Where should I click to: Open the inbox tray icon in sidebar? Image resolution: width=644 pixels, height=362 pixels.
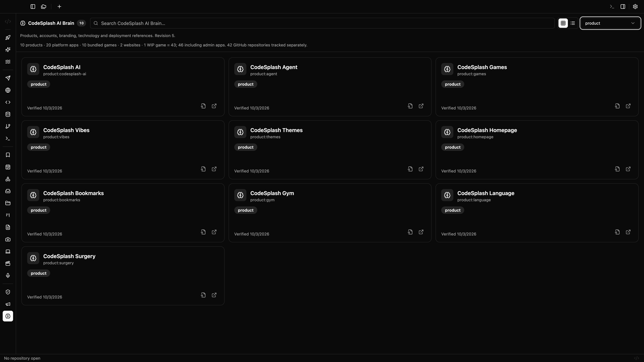pos(8,191)
